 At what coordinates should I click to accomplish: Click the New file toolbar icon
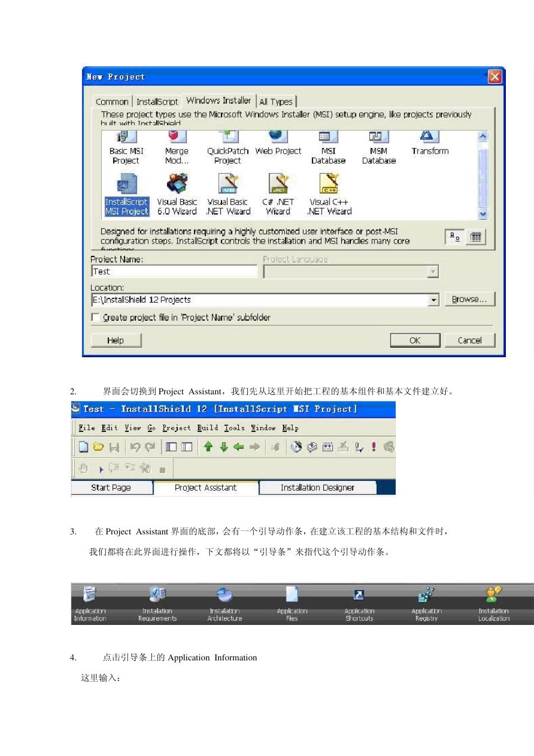[x=84, y=447]
